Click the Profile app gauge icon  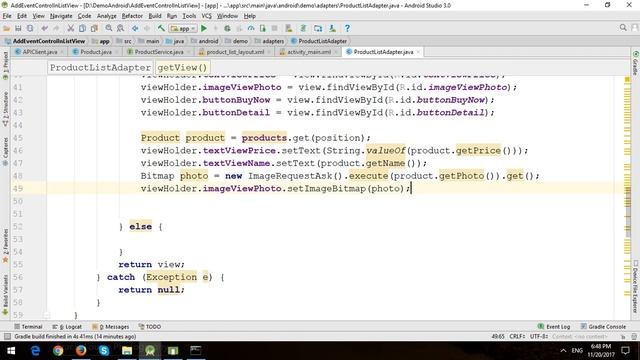tap(251, 28)
